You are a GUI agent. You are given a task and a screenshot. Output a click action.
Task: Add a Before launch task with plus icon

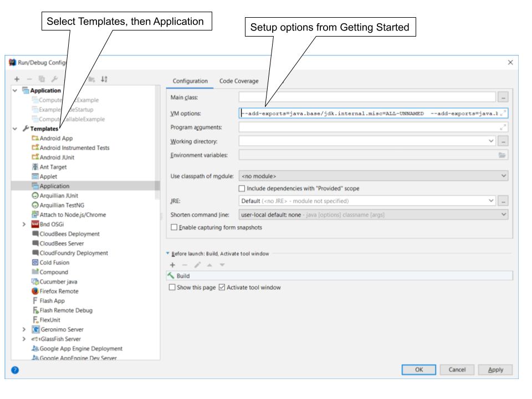(172, 265)
